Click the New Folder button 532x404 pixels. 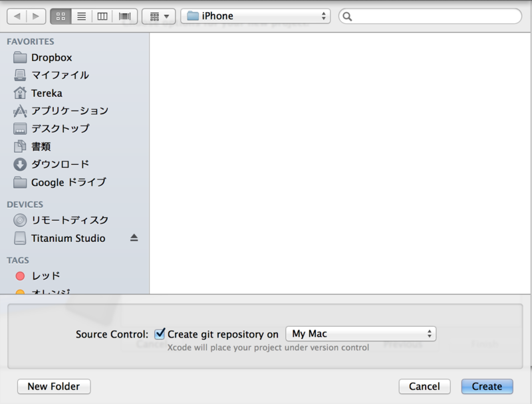tap(54, 386)
